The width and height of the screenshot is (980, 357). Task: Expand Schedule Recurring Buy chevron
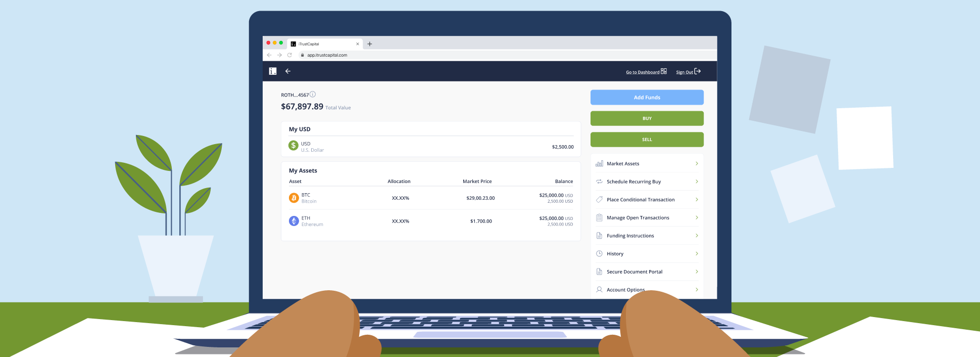click(x=697, y=182)
